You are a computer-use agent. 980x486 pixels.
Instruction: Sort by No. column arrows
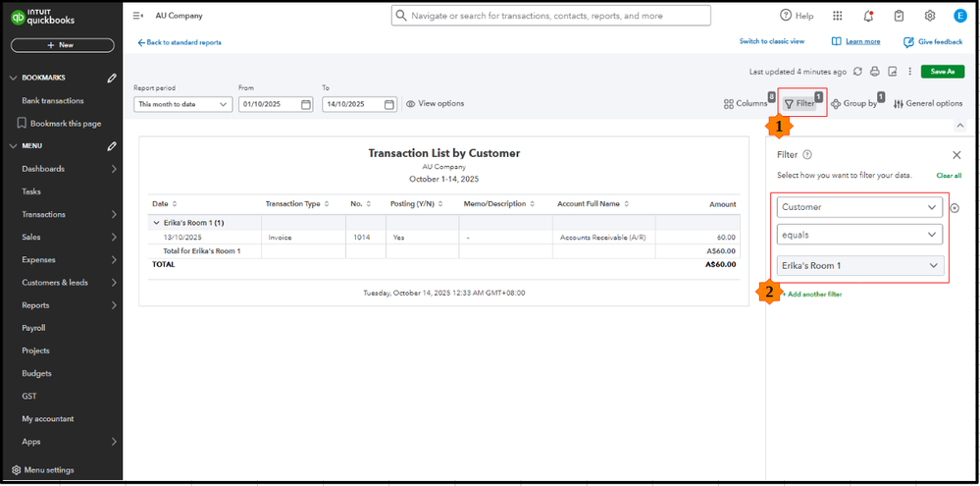[368, 204]
